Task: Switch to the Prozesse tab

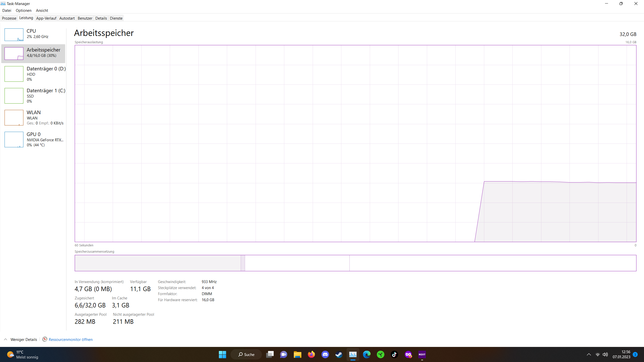Action: [x=9, y=18]
